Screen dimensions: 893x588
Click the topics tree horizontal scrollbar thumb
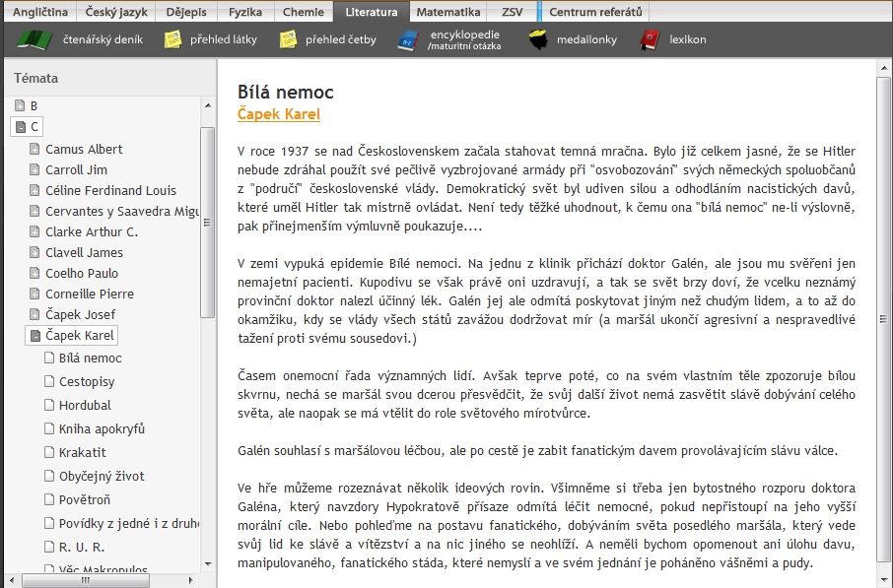coord(86,580)
